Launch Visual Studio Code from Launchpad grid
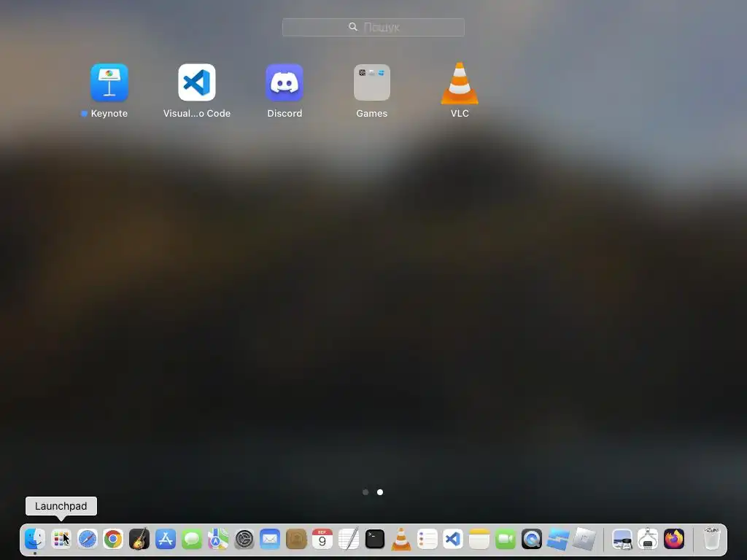Image resolution: width=747 pixels, height=560 pixels. click(x=197, y=82)
